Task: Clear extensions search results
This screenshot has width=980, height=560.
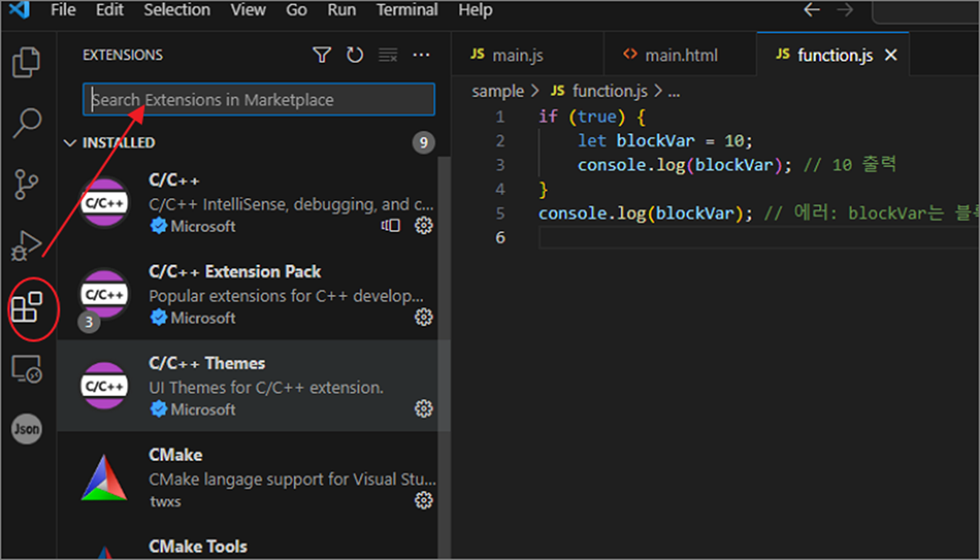Action: click(388, 55)
